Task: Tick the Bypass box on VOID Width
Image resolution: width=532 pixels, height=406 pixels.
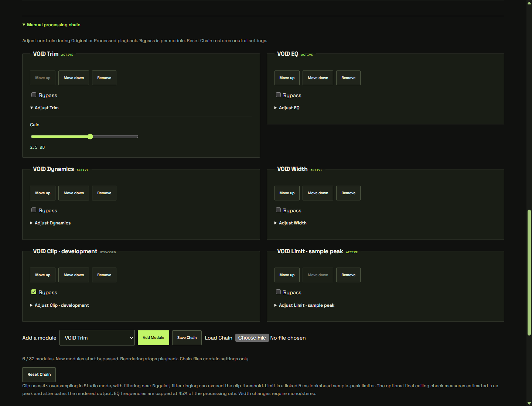Action: coord(279,210)
